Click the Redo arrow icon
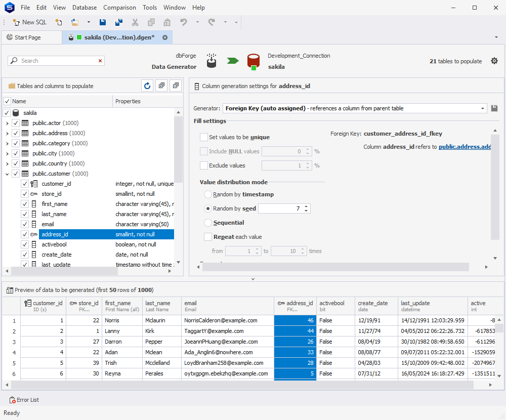 coord(212,22)
